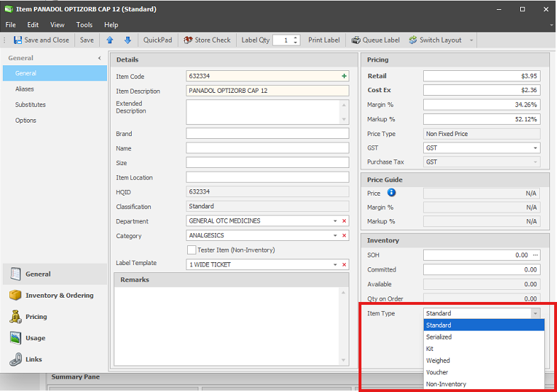557x392 pixels.
Task: Click Save button
Action: point(86,40)
